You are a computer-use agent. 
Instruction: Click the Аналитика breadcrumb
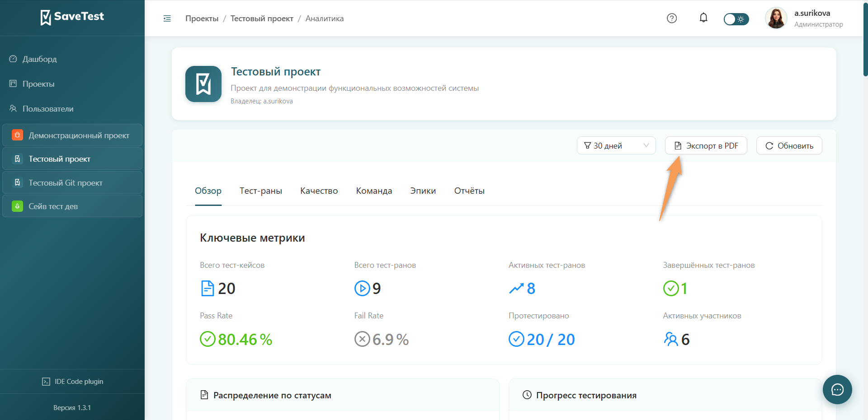pos(325,19)
